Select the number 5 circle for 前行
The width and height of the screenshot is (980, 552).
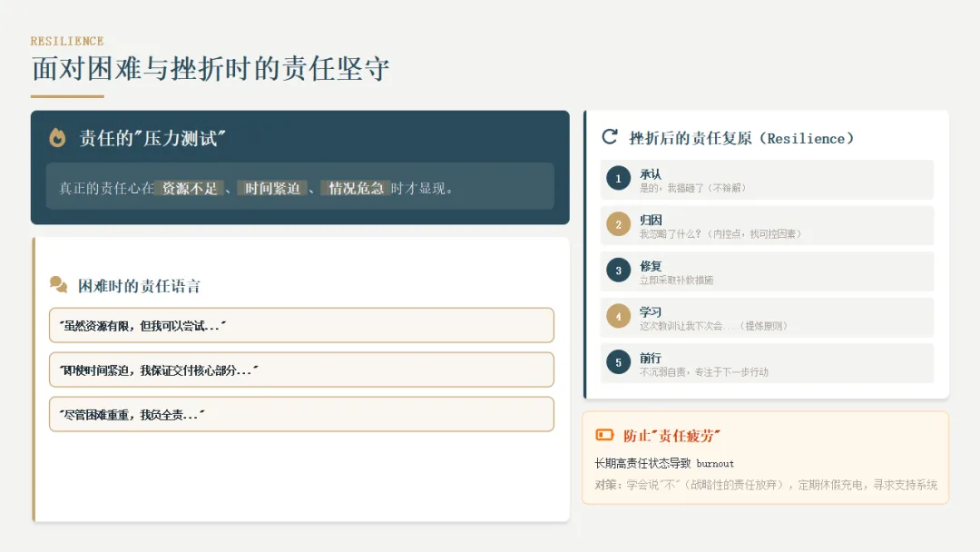click(x=618, y=362)
